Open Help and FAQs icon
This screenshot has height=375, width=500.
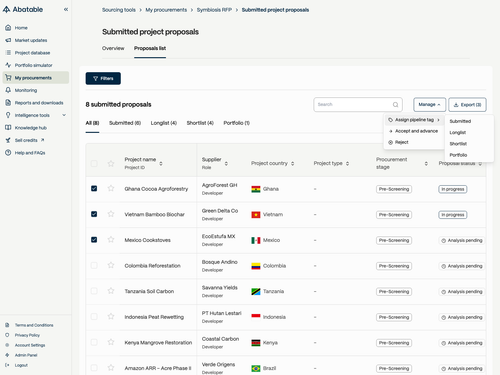click(8, 153)
